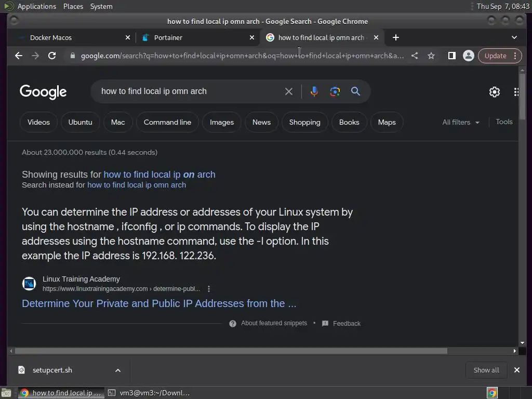Viewport: 532px width, 399px height.
Task: Click the About featured snippets link
Action: (274, 323)
